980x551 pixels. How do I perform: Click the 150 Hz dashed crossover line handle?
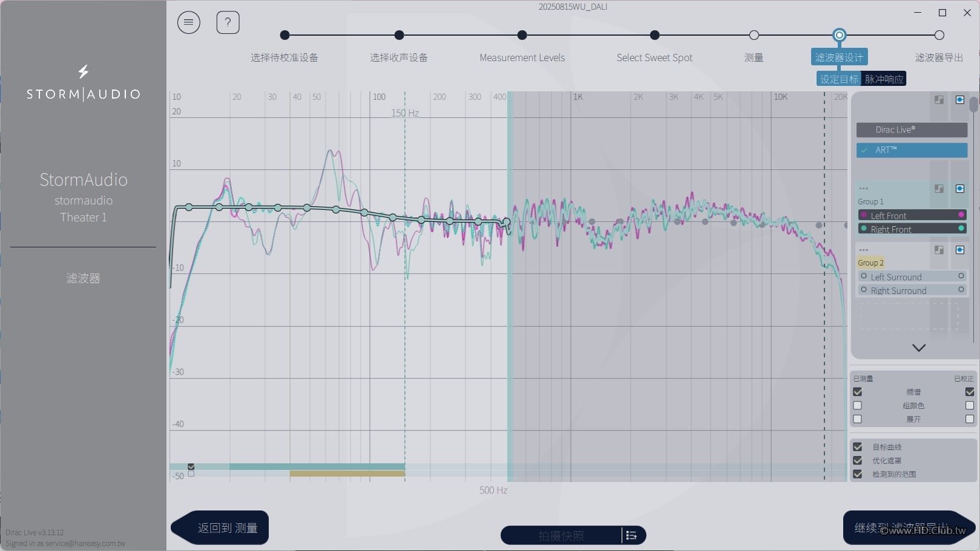coord(405,113)
